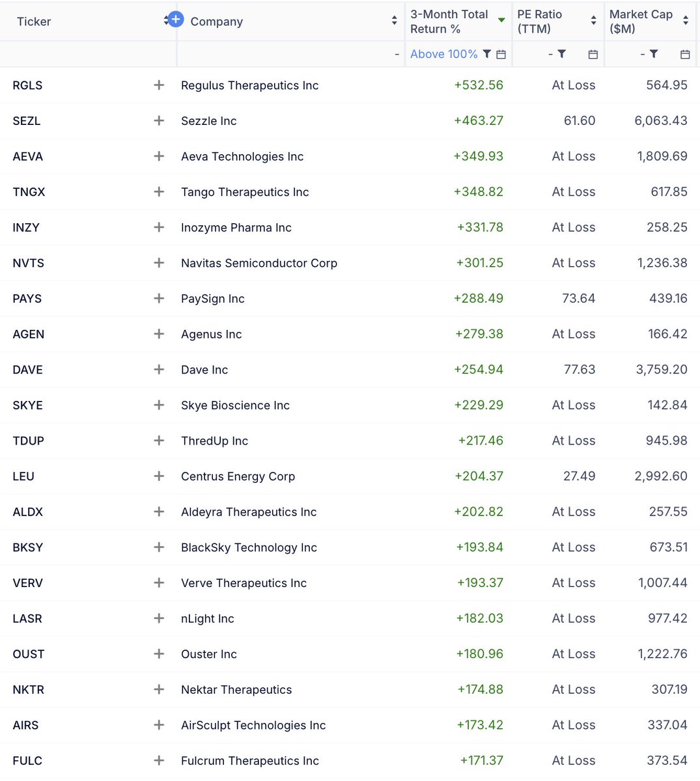Open calendar icon for Market Cap column

pos(685,54)
